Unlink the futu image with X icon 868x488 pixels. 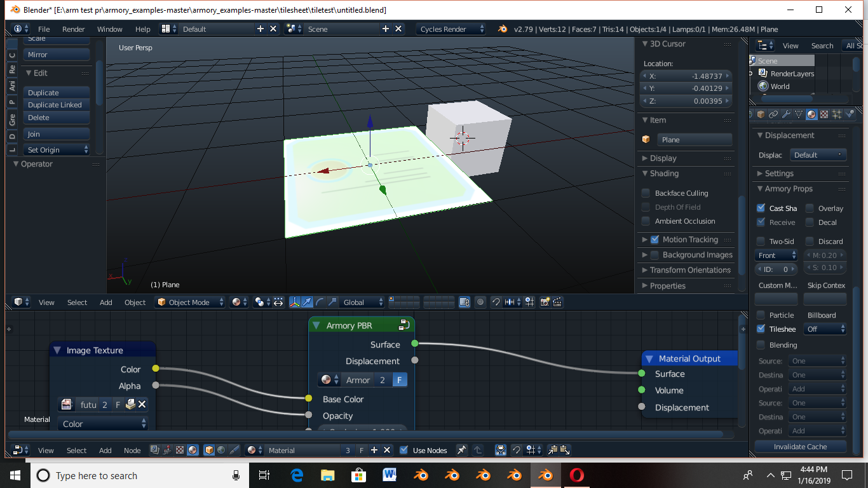pyautogui.click(x=142, y=404)
